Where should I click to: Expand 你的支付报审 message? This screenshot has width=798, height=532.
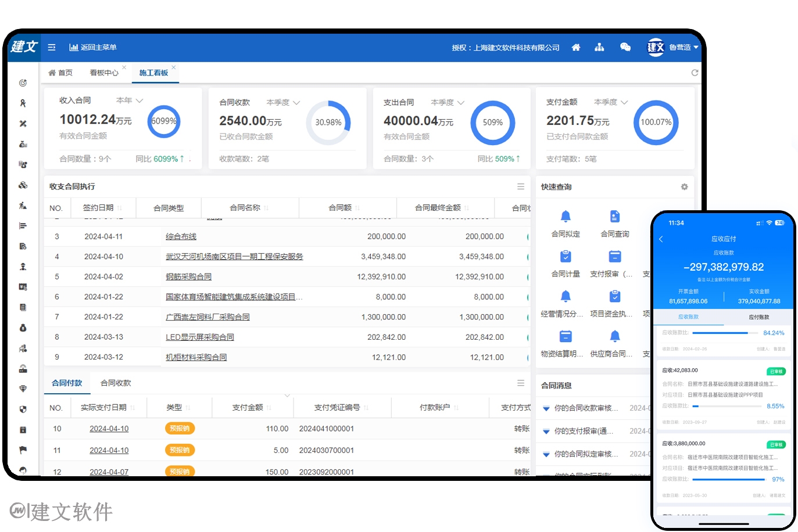[x=546, y=432]
